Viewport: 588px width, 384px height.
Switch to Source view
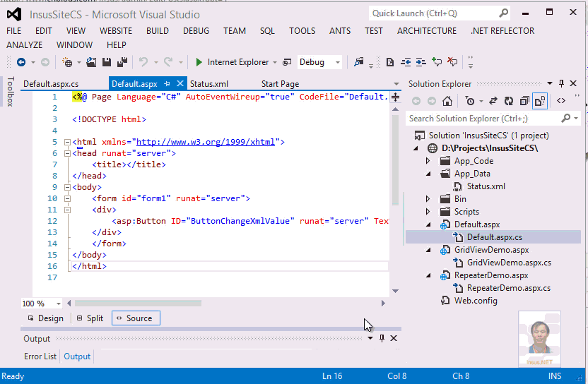136,318
